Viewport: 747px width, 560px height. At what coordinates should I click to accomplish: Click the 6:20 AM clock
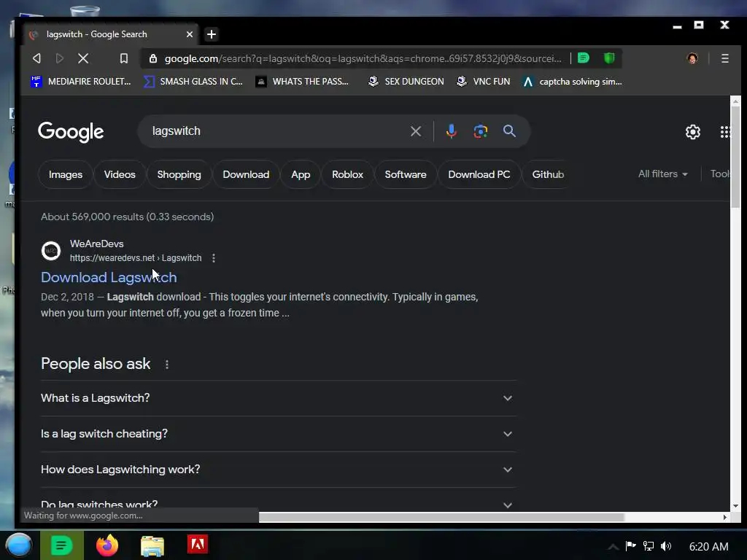click(x=708, y=547)
